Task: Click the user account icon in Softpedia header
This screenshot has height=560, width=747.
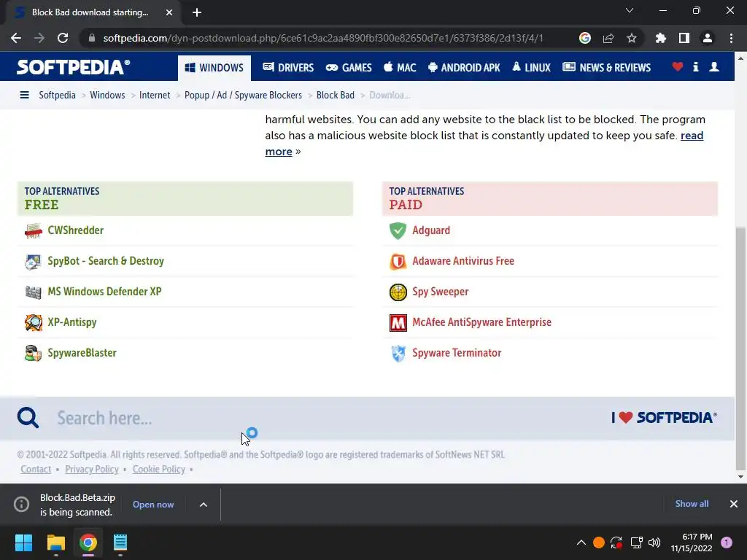Action: pyautogui.click(x=714, y=67)
